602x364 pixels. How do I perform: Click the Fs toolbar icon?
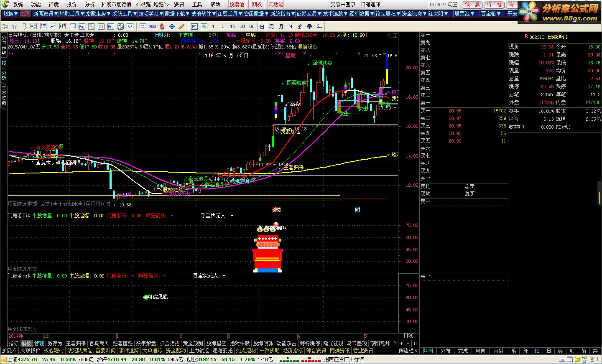coord(194,26)
